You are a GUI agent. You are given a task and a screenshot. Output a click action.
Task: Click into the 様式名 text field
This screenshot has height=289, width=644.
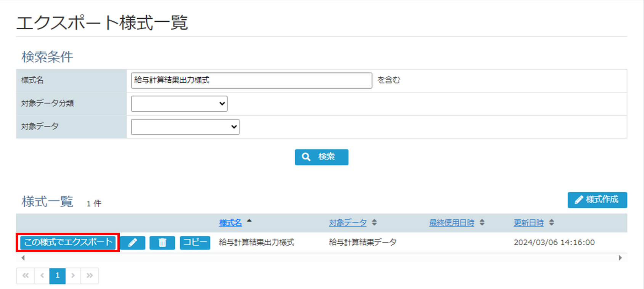click(251, 80)
